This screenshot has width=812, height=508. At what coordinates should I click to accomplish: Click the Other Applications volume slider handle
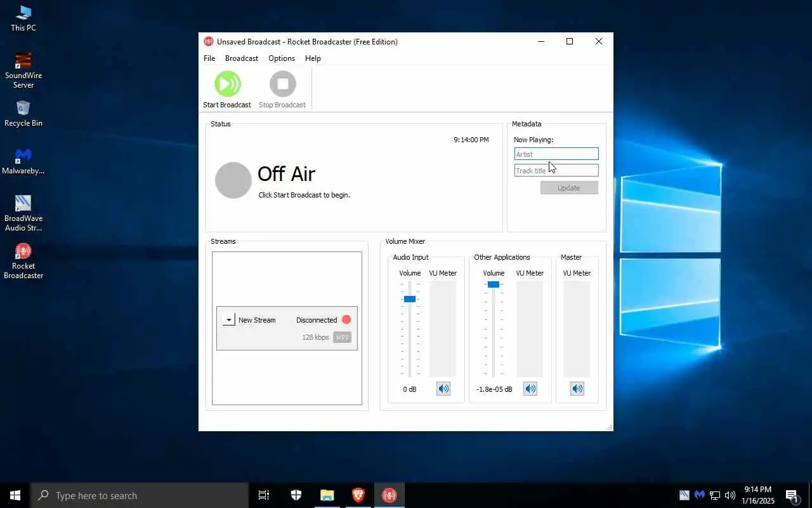(x=494, y=284)
